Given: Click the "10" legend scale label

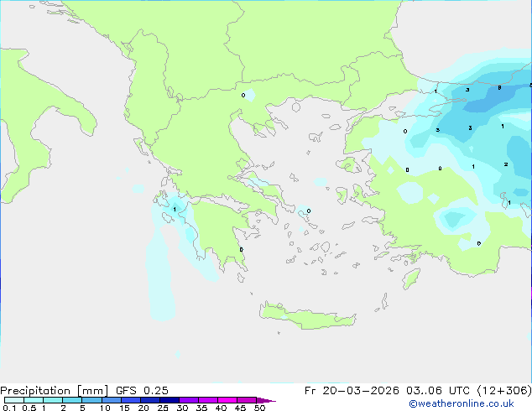Looking at the screenshot, I should [x=105, y=408].
